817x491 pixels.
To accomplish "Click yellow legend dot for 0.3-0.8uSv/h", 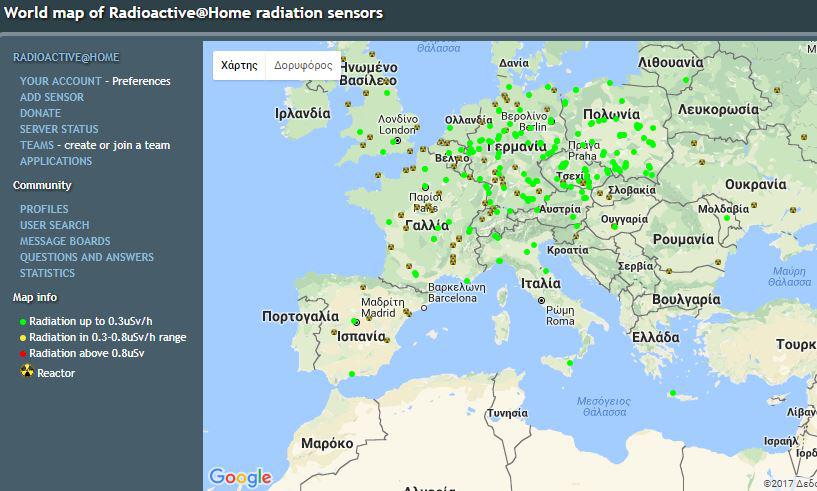I will tap(23, 338).
